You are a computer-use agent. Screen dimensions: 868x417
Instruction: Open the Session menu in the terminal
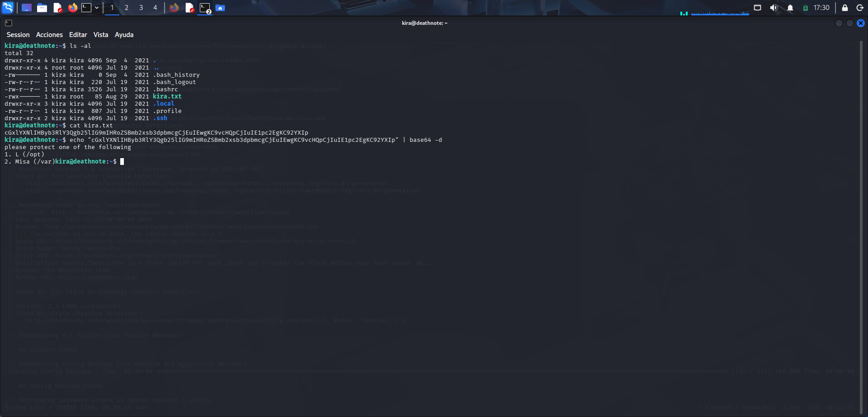18,34
